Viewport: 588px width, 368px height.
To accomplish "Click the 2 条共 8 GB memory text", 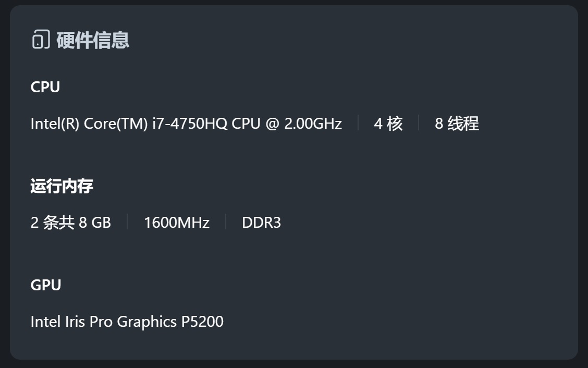I will [x=70, y=223].
